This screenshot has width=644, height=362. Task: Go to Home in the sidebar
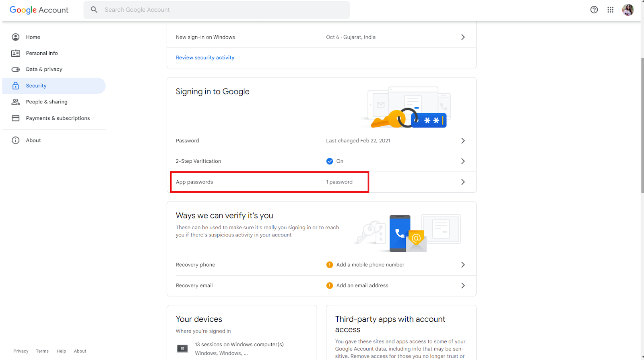coord(33,37)
